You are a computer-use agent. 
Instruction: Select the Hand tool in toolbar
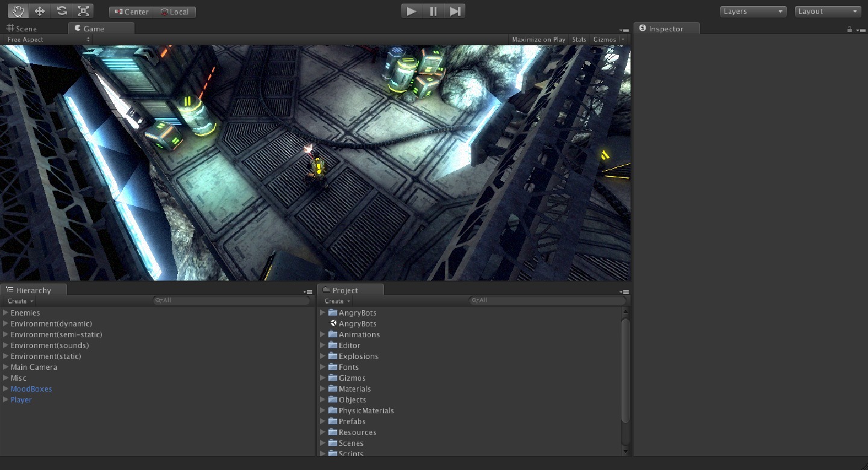click(x=18, y=11)
